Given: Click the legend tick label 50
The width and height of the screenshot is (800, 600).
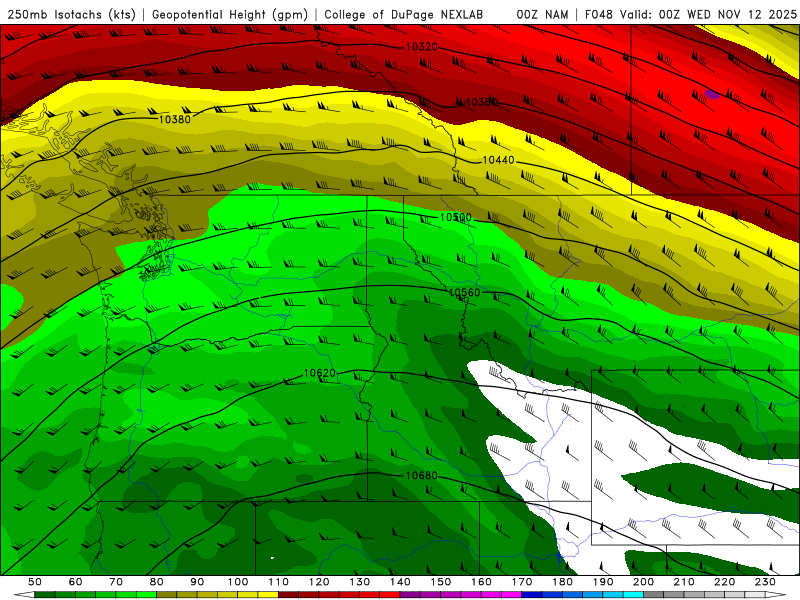Looking at the screenshot, I should [x=35, y=582].
